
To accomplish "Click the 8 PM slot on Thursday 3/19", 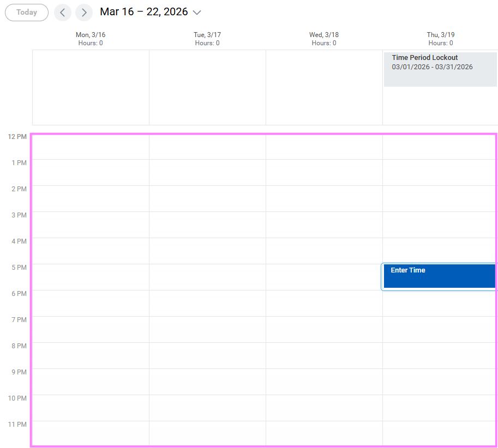I will (440, 356).
